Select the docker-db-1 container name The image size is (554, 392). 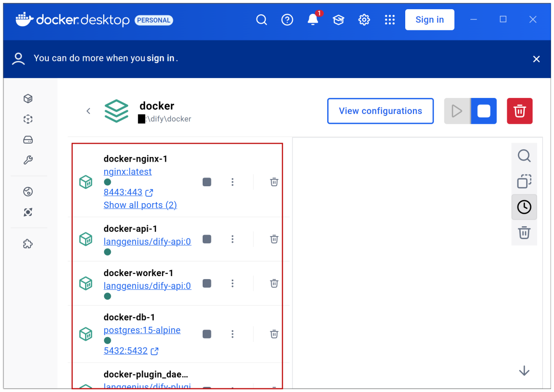[129, 318]
